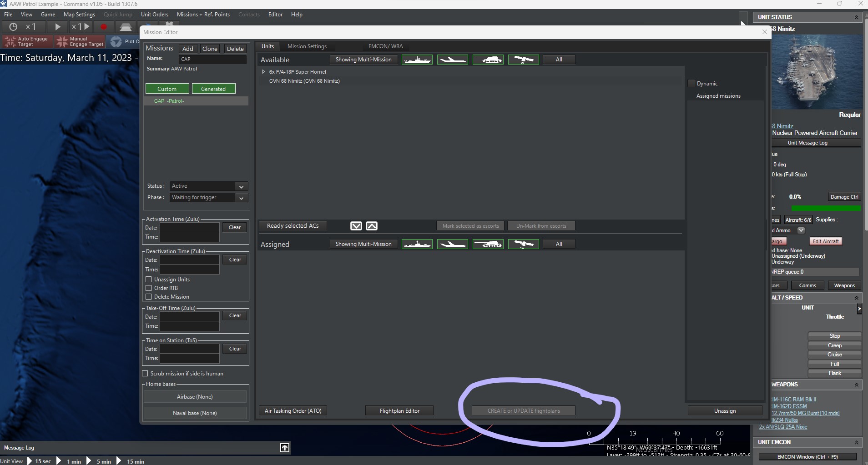868x465 pixels.
Task: Collapse the UNIT STATUS panel
Action: click(x=857, y=17)
